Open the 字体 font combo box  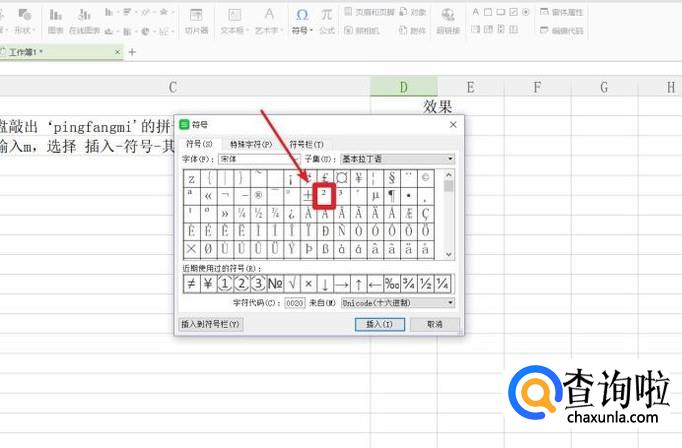click(259, 159)
